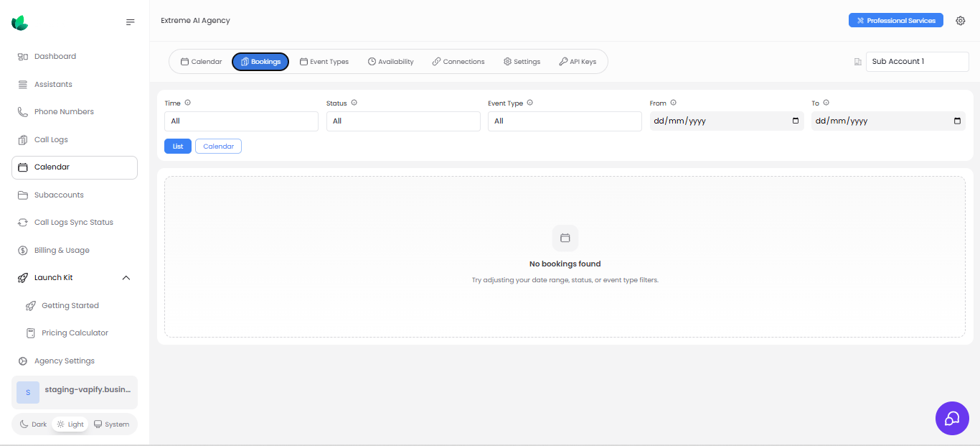Switch theme to System
The height and width of the screenshot is (446, 980).
112,424
